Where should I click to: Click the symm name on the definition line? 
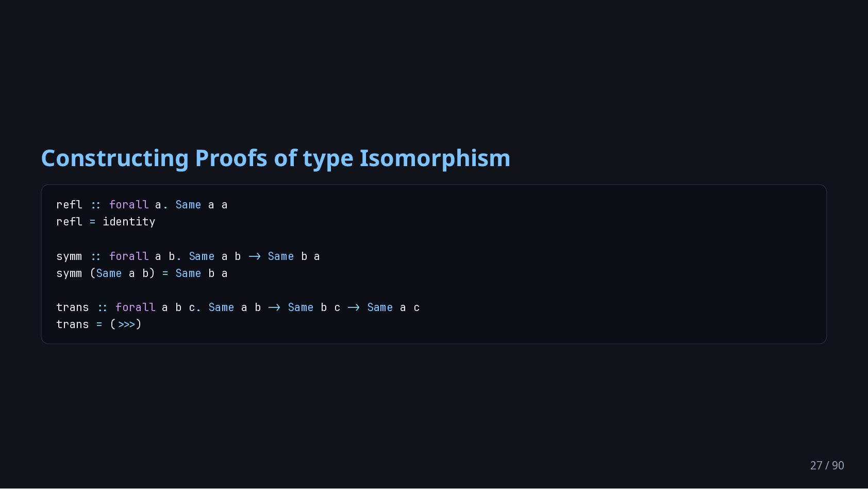[x=69, y=273]
